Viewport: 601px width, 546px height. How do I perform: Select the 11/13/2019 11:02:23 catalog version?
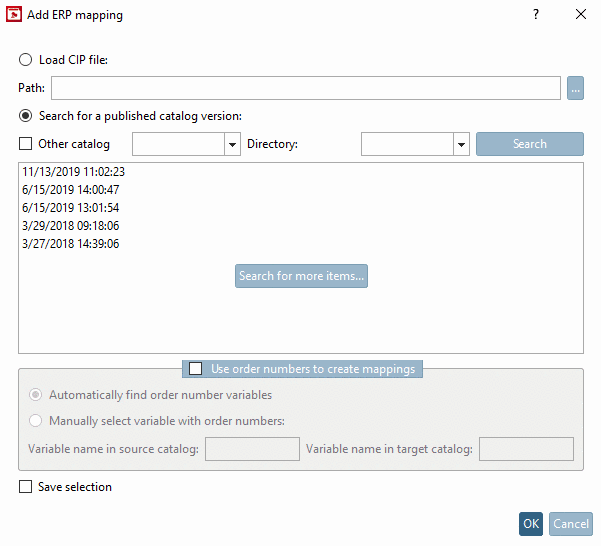pos(72,172)
